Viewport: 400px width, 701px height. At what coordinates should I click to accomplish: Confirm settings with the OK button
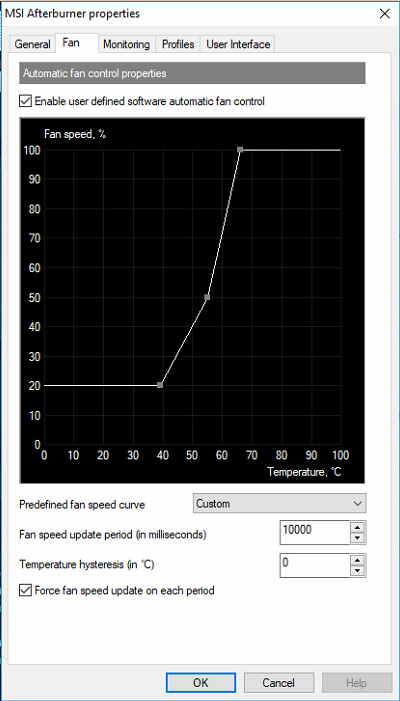click(201, 683)
